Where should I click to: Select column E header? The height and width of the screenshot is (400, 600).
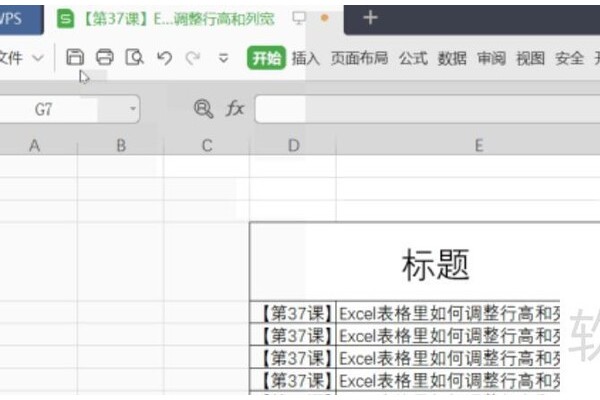479,145
